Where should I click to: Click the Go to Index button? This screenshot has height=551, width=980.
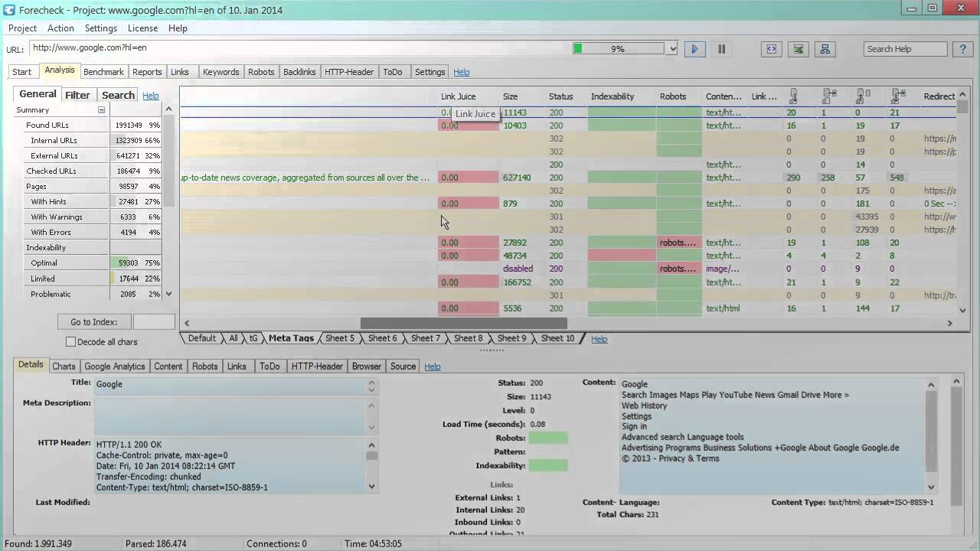pos(94,322)
